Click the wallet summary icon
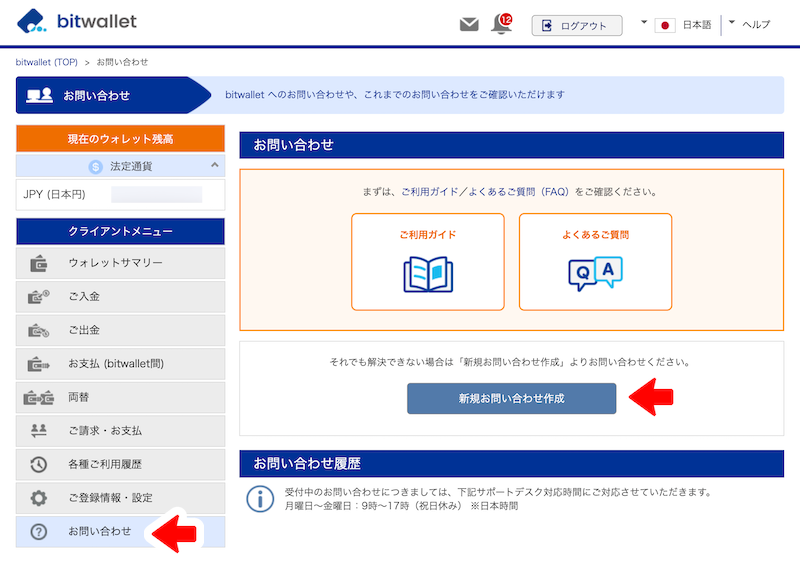Screen dimensions: 800x565 [39, 263]
